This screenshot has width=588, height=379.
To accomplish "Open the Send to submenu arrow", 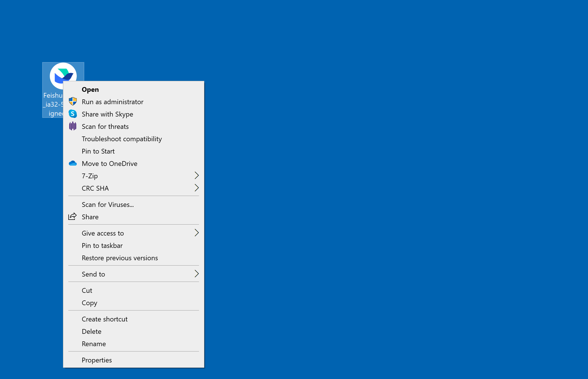I will (x=196, y=274).
